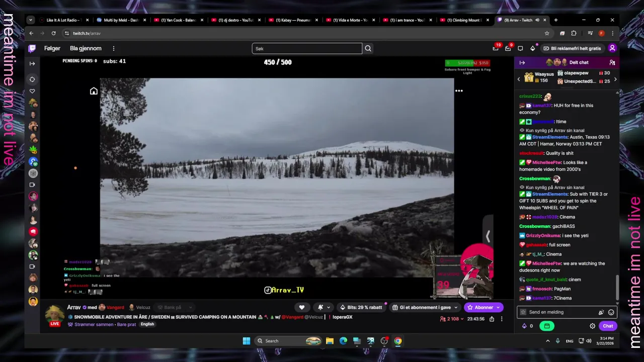The height and width of the screenshot is (362, 644).
Task: Open the Bla gjennom browse page
Action: pyautogui.click(x=86, y=48)
